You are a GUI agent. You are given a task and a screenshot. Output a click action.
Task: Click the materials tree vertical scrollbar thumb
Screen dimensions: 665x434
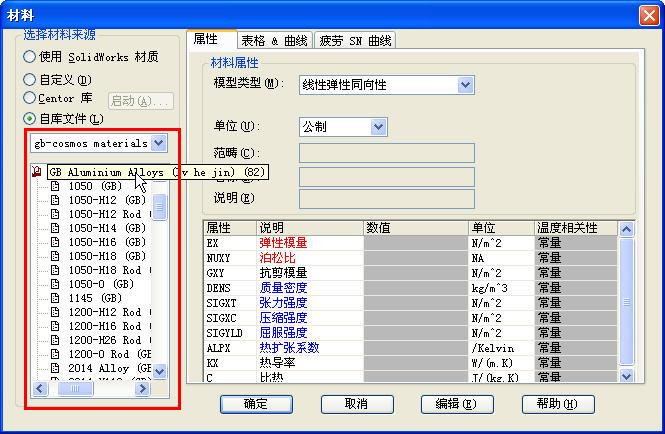159,207
